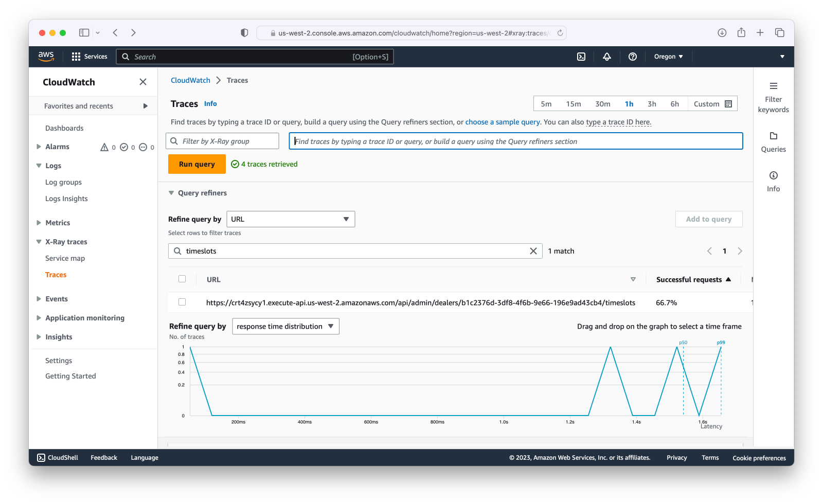This screenshot has height=504, width=823.
Task: Go forward in browser history
Action: (133, 32)
